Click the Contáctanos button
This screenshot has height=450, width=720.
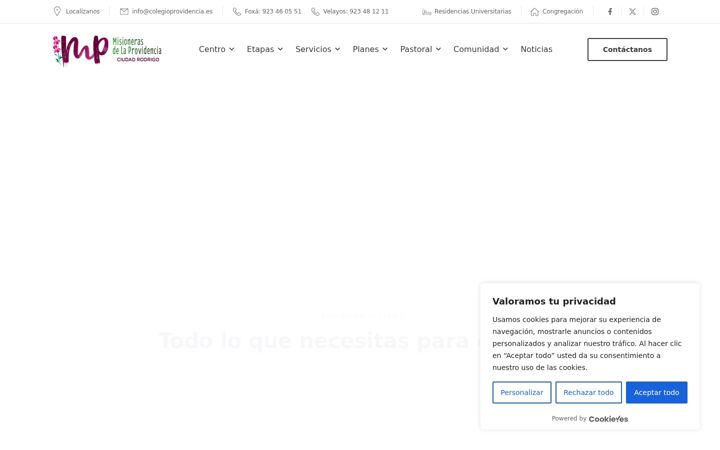pos(627,50)
